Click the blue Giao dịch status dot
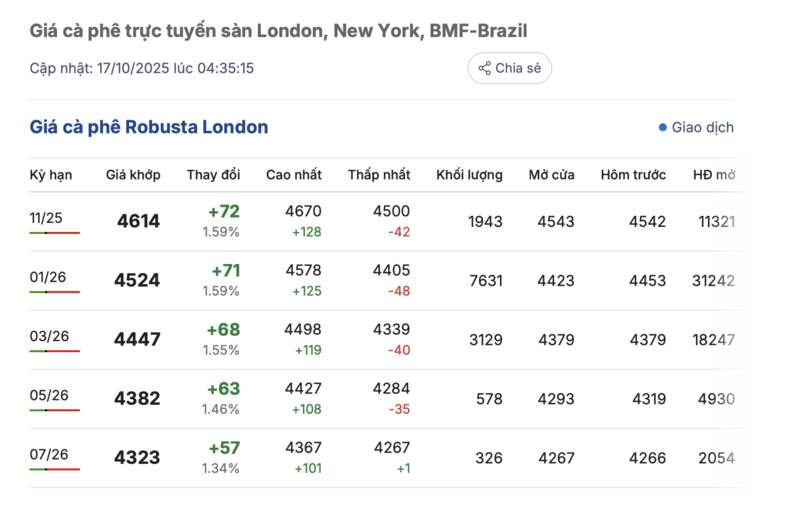 (662, 128)
